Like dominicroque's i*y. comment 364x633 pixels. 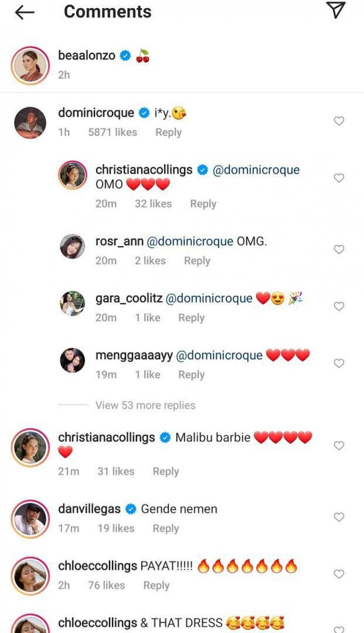tap(339, 121)
